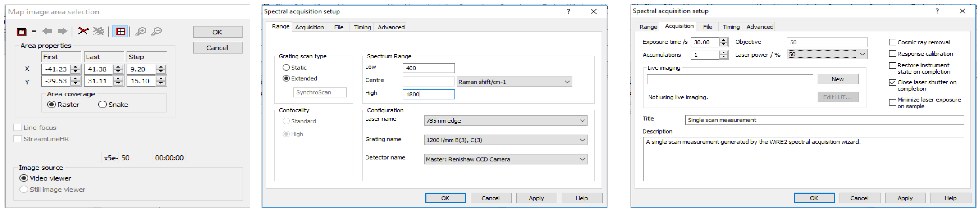Click the red X delete area icon

tap(83, 32)
